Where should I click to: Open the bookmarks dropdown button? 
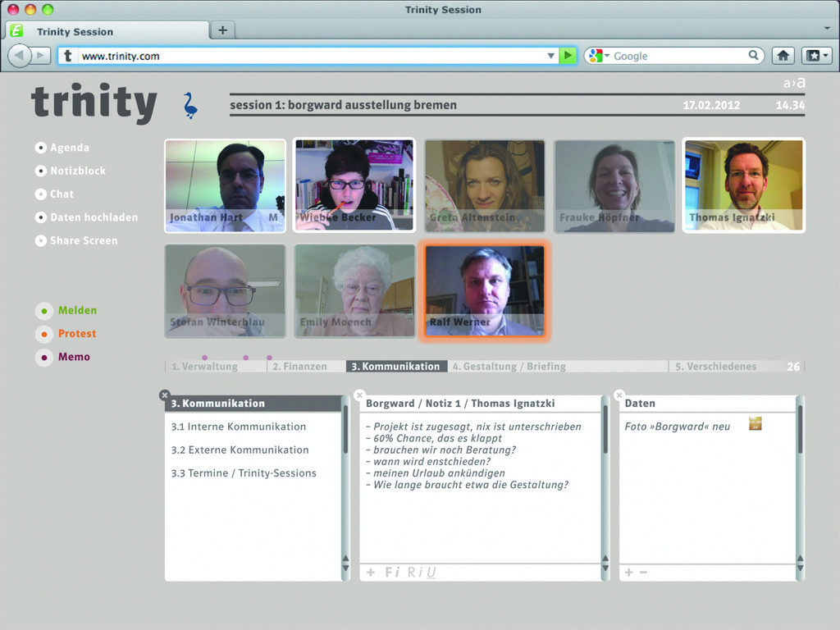click(x=816, y=56)
